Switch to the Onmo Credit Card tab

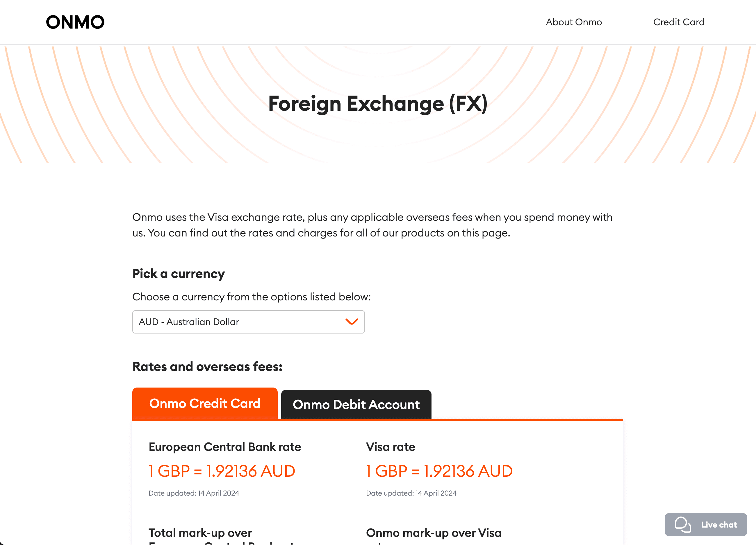tap(205, 403)
